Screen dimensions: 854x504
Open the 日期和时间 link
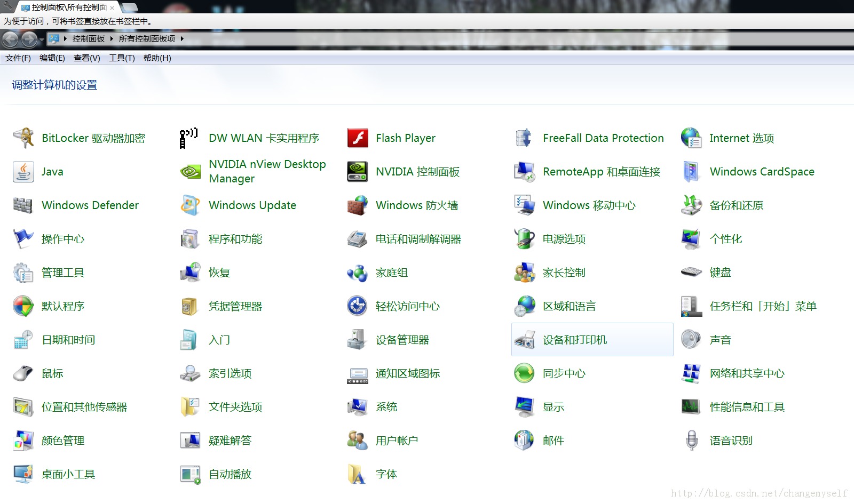pos(68,340)
